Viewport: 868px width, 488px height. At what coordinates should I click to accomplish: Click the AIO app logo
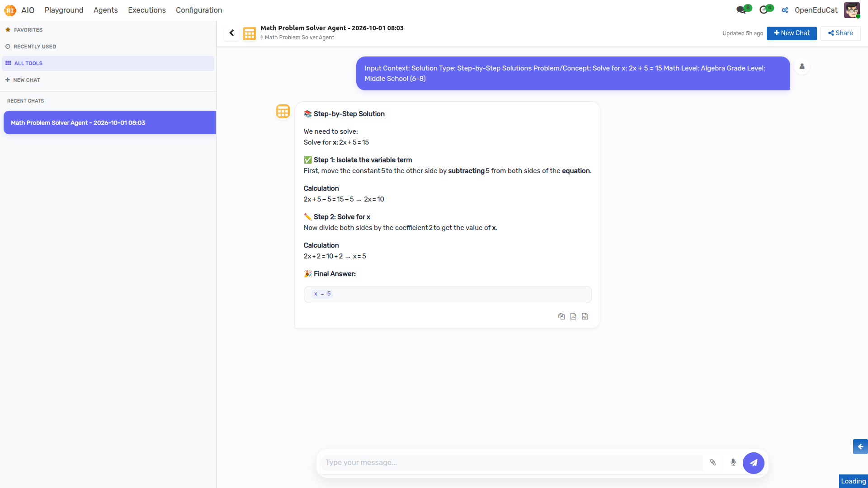(x=10, y=10)
